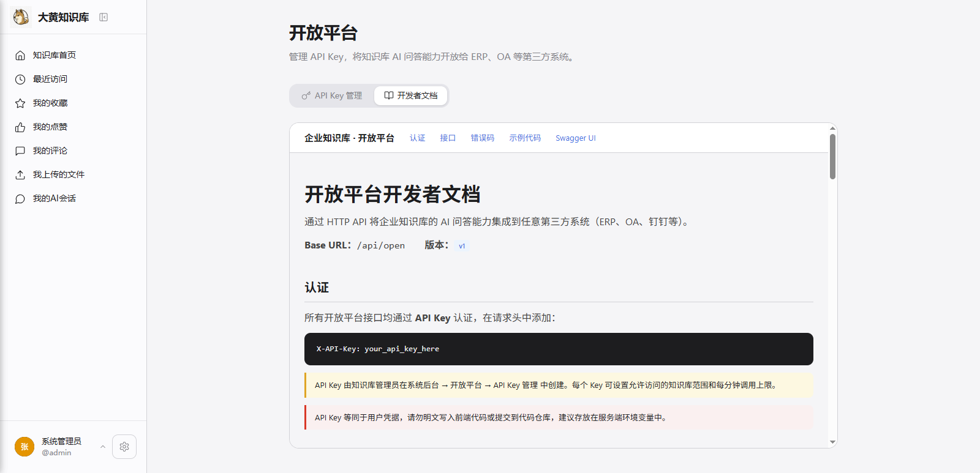
Task: Click the 系统管理员 user name
Action: [61, 441]
